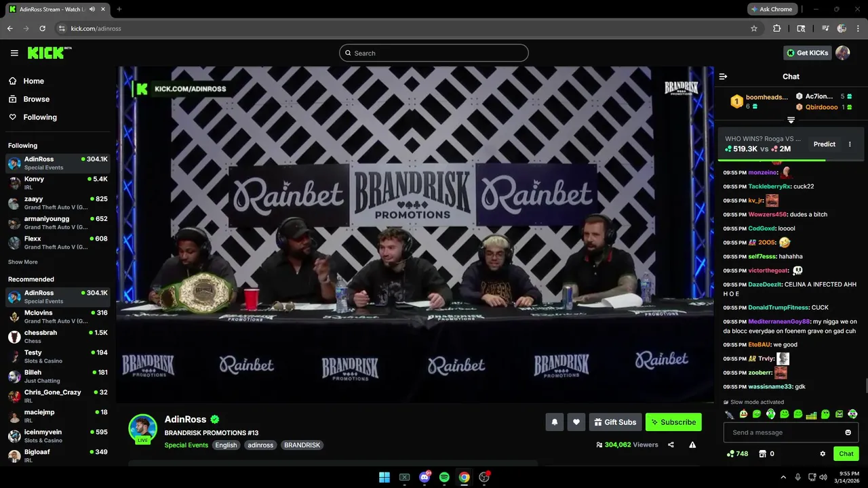Click the notification bell button

[554, 422]
